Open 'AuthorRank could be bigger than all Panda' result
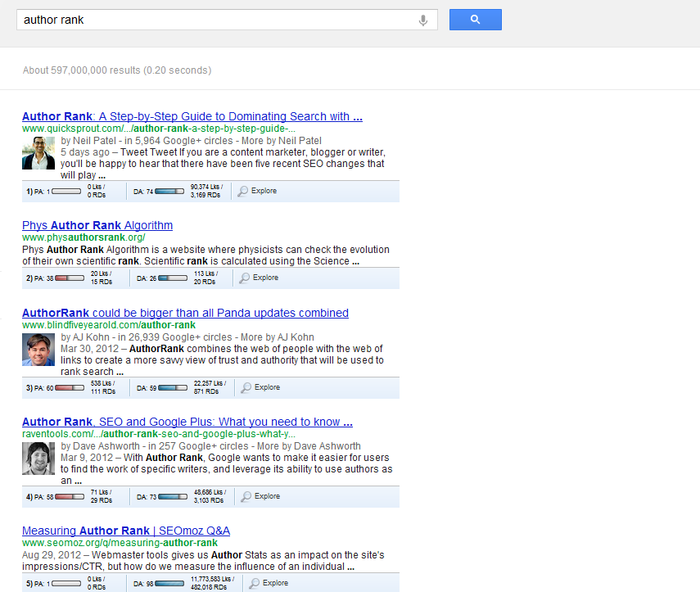Image resolution: width=700 pixels, height=592 pixels. pos(185,313)
